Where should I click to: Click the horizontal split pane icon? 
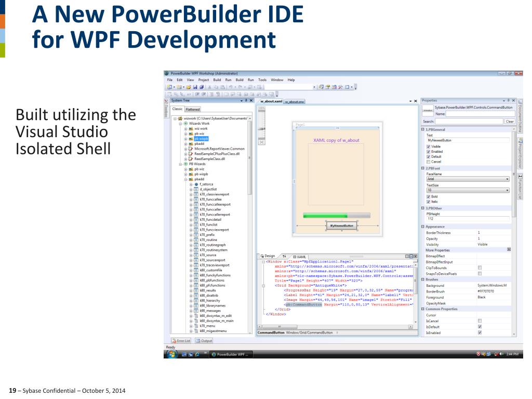[x=411, y=257]
